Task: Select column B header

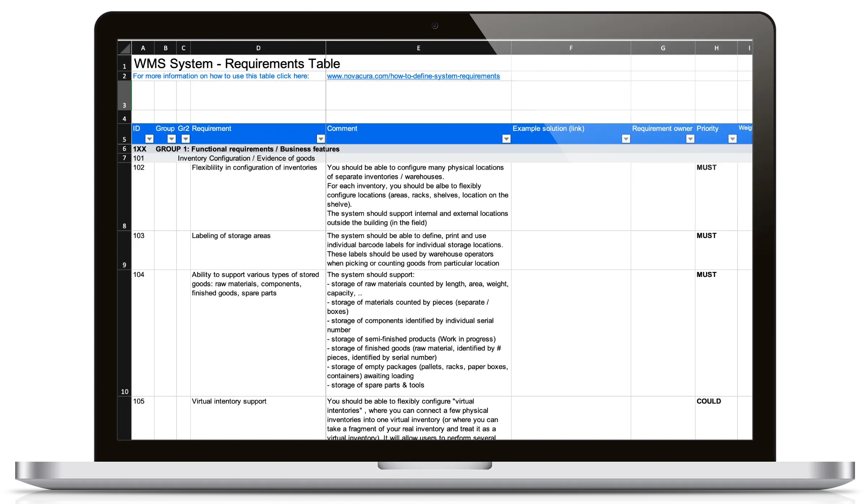Action: coord(166,48)
